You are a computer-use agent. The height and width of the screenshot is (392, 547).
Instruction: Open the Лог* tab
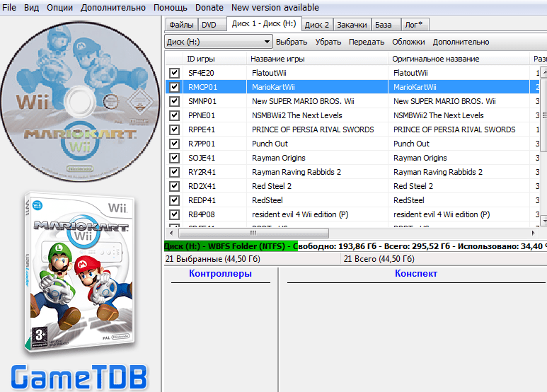point(414,25)
